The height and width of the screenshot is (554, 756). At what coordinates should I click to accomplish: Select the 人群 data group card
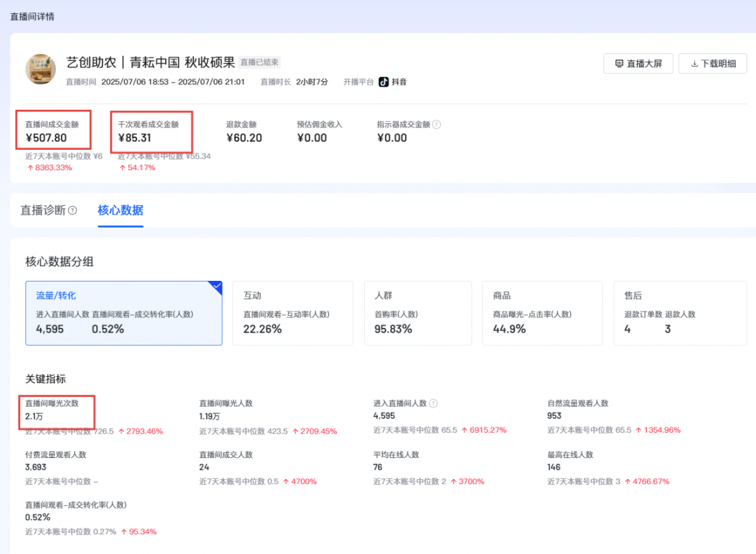click(x=417, y=313)
